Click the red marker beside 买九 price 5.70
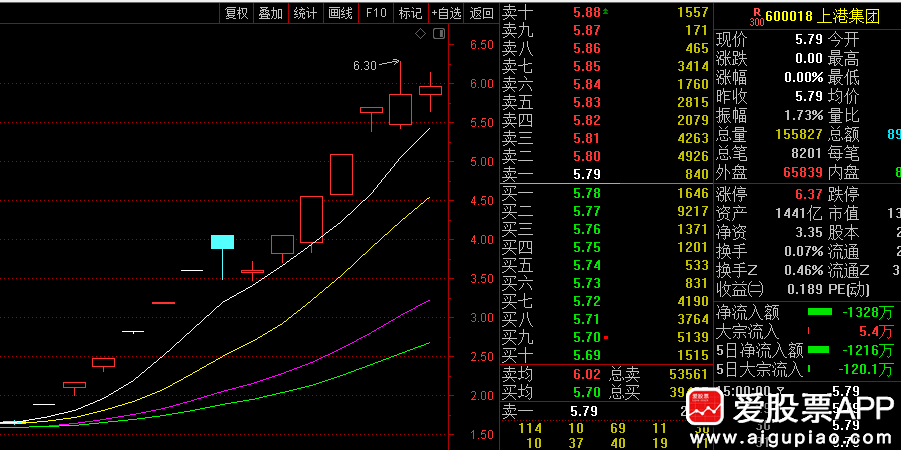This screenshot has height=450, width=901. click(605, 337)
